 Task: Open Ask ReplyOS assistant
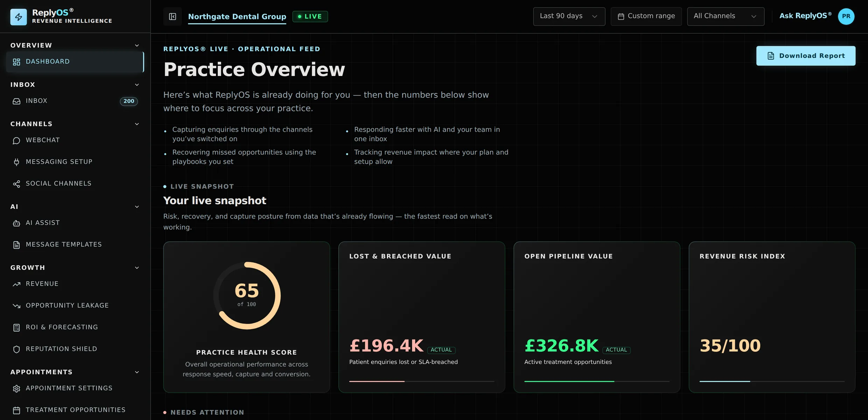pos(805,16)
